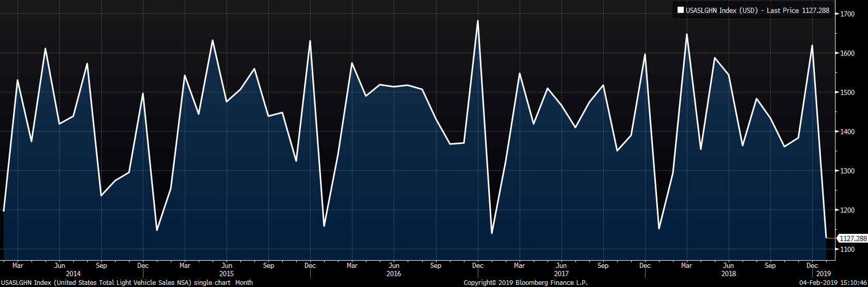Click the white legend square beside USASLGHN Index
This screenshot has width=868, height=287.
[680, 10]
